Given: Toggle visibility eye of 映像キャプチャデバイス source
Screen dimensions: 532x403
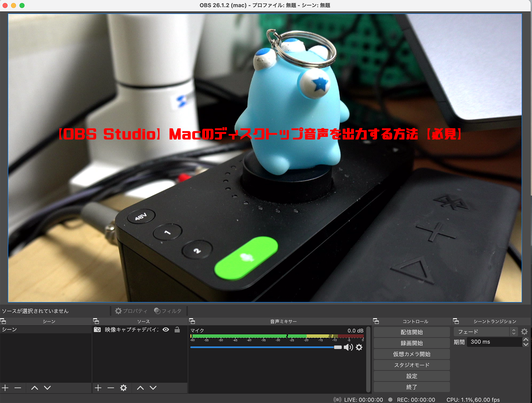Looking at the screenshot, I should (x=166, y=330).
